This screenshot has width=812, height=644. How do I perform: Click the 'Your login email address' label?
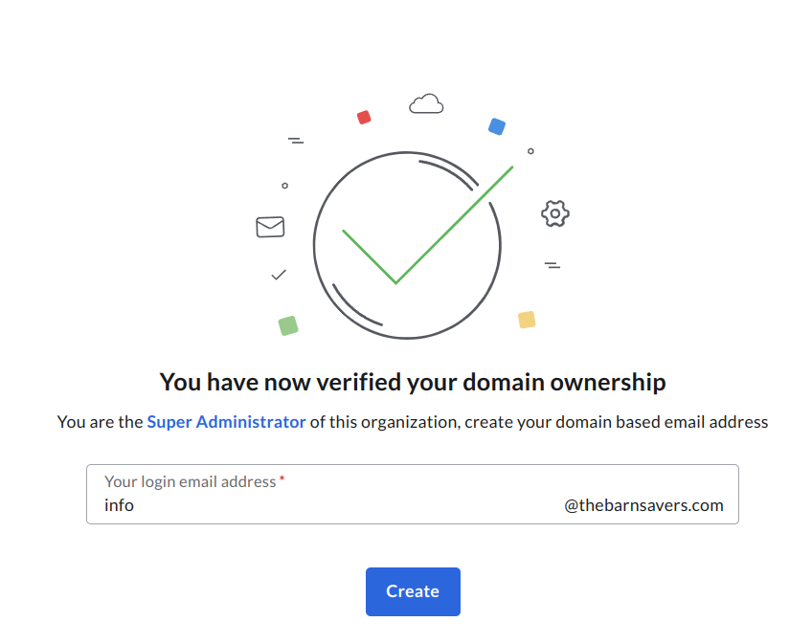click(190, 481)
